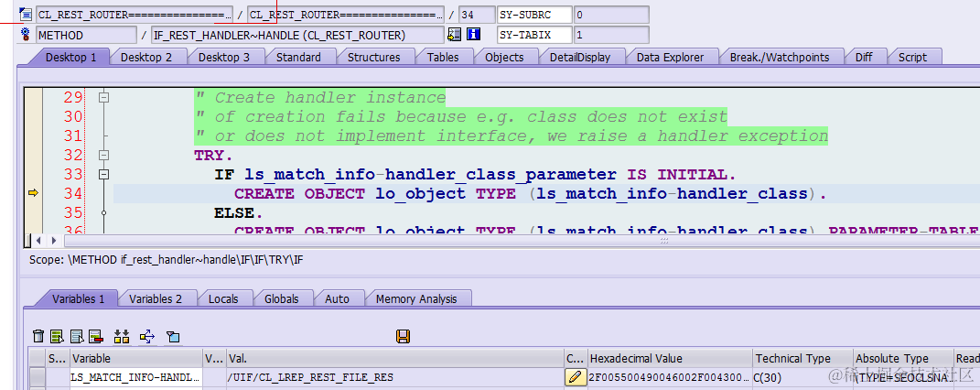Collapse the IF block at line 33
The width and height of the screenshot is (980, 390).
click(x=103, y=174)
